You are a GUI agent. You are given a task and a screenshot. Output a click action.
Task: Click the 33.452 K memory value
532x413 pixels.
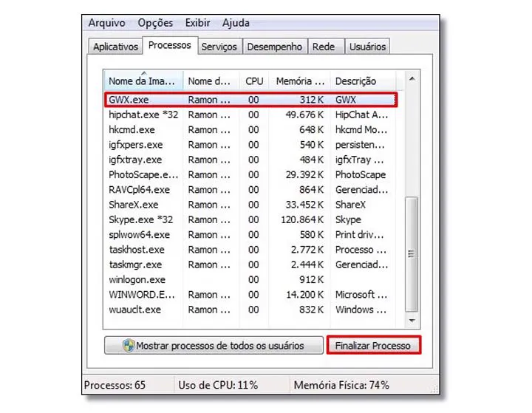(x=304, y=205)
